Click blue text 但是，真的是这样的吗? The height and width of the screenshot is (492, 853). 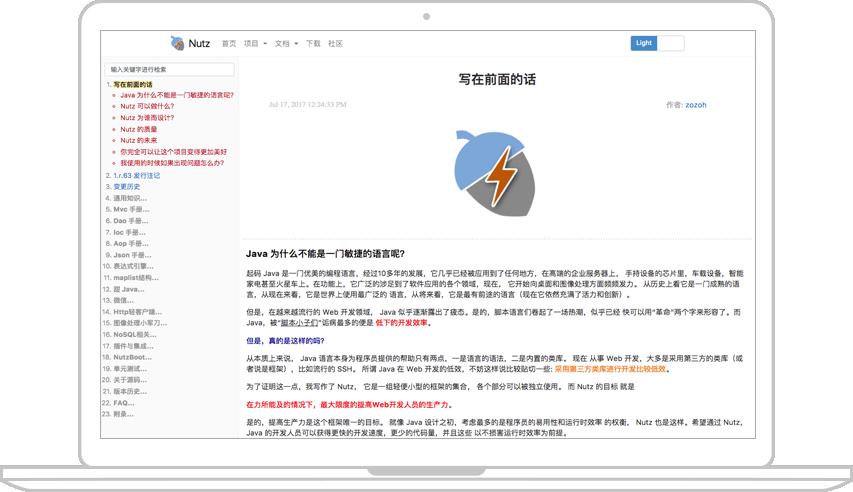[285, 341]
